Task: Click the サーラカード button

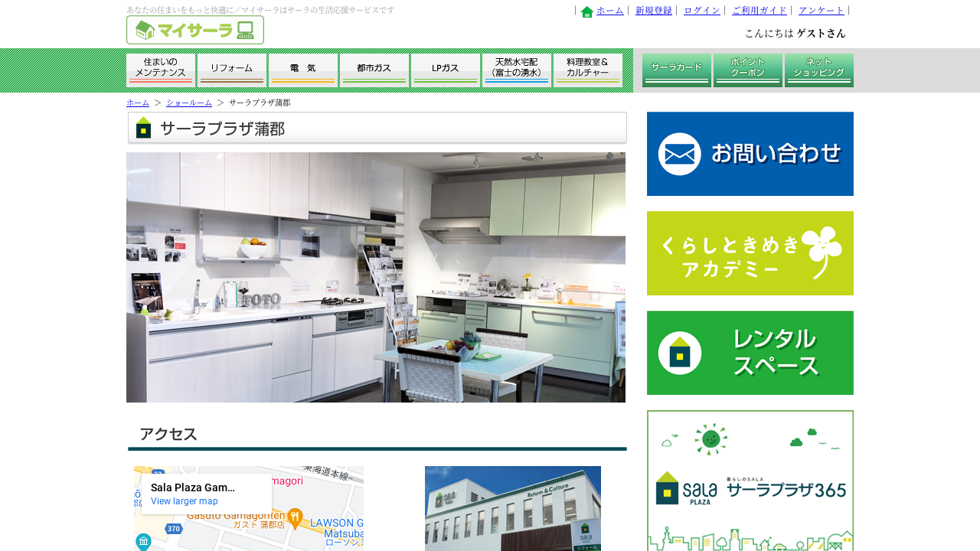Action: (677, 70)
